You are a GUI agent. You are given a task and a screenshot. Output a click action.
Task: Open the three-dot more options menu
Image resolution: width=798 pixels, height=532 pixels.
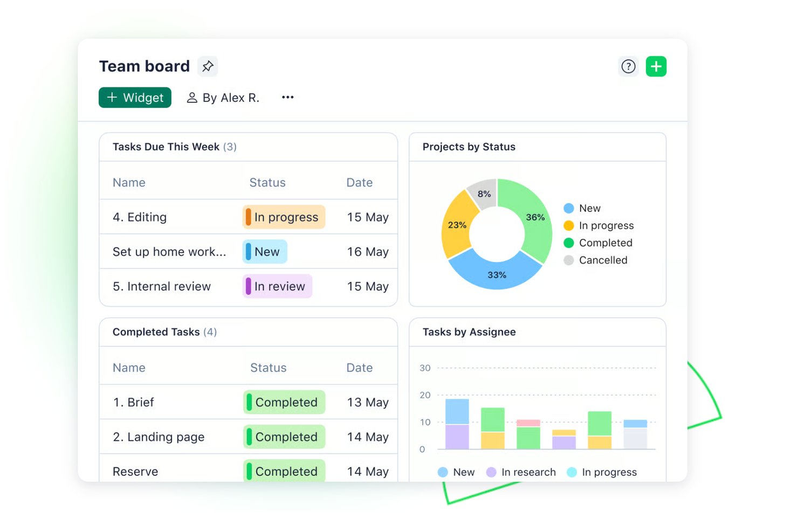click(x=288, y=97)
